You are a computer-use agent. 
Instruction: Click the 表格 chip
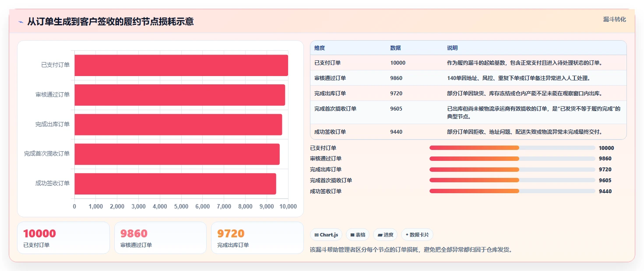pos(358,235)
